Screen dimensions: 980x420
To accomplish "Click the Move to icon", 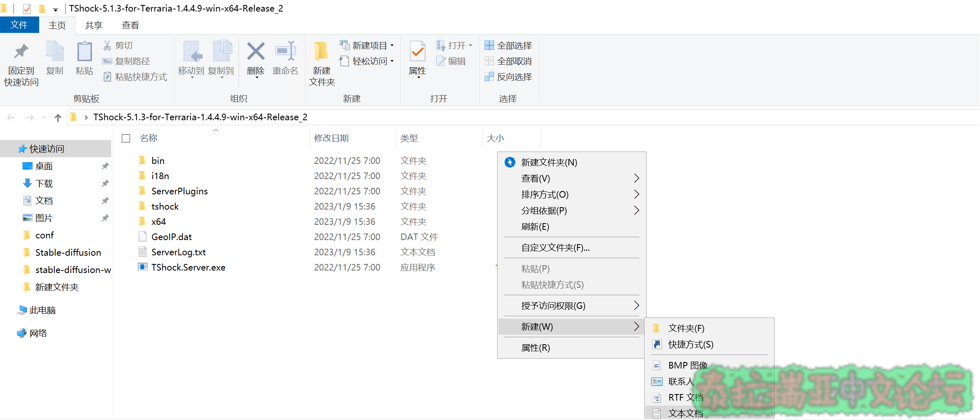I will click(x=192, y=51).
